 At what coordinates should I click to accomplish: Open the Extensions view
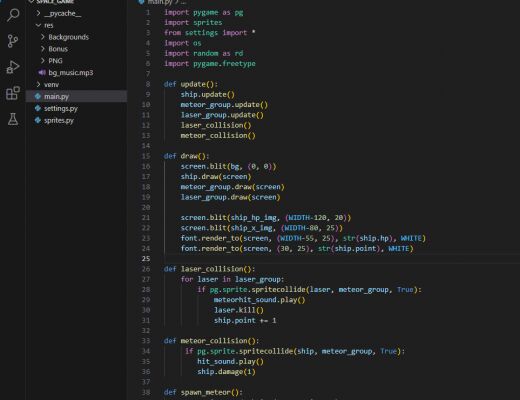pos(13,93)
